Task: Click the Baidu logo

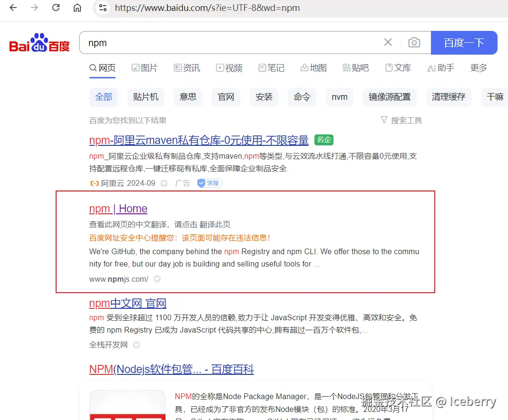Action: click(39, 42)
